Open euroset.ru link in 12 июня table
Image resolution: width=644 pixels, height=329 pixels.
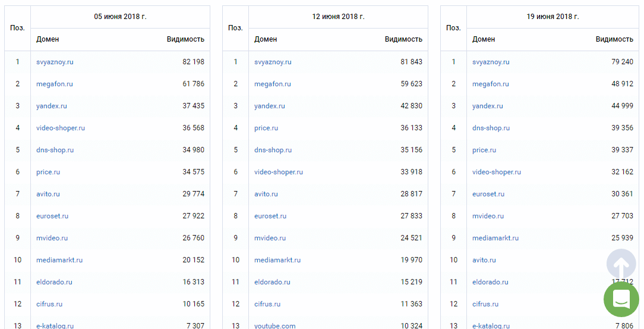(270, 216)
